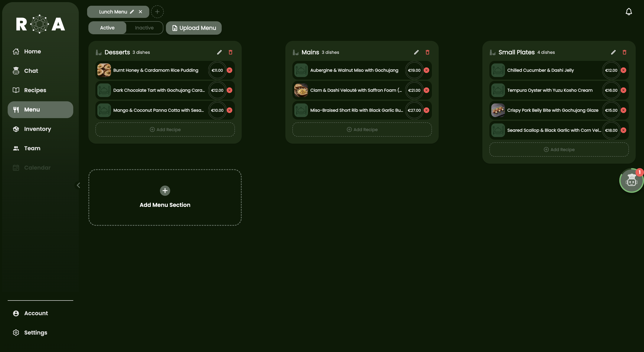Remove Tempura Oyster with Yuzu Kosho Cream
This screenshot has width=644, height=352.
click(x=624, y=90)
